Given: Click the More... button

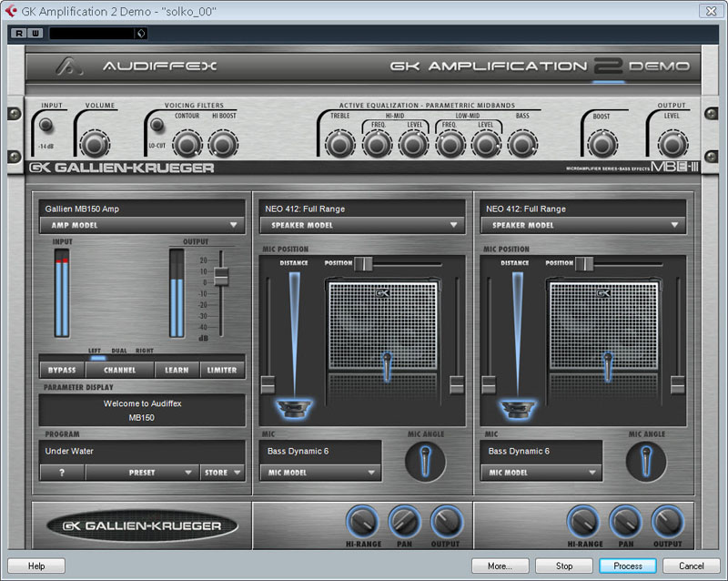Looking at the screenshot, I should (x=500, y=566).
